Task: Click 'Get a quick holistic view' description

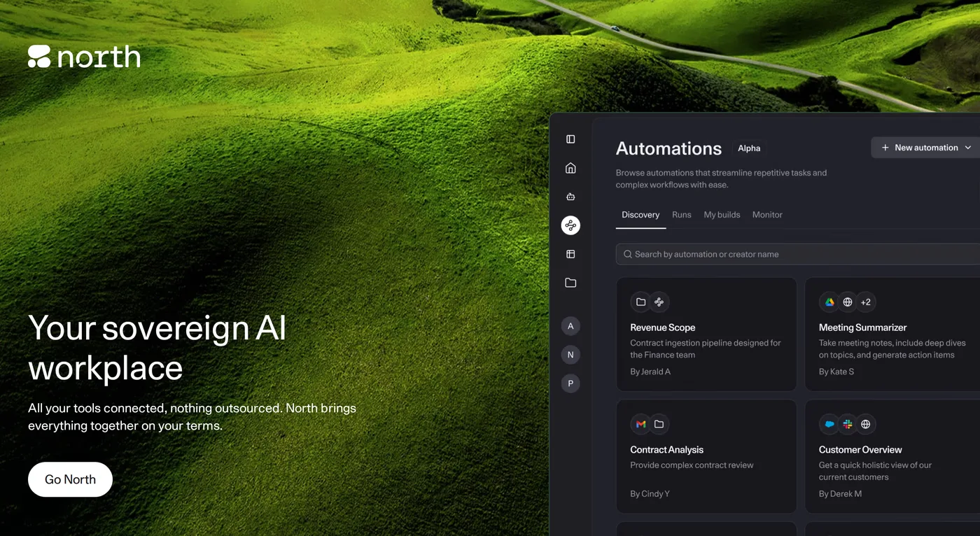Action: tap(875, 471)
